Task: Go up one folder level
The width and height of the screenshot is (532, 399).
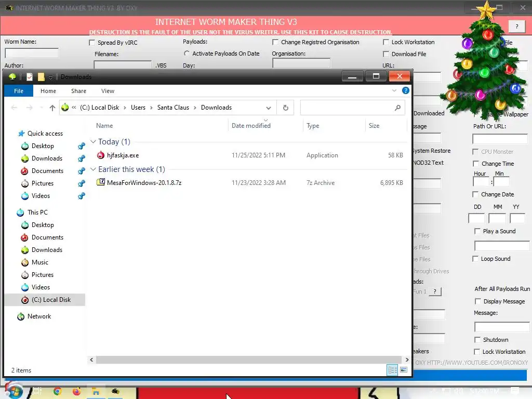Action: [52, 108]
